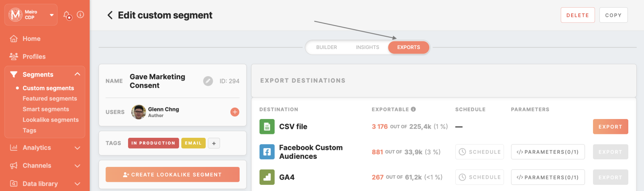
Task: Open Featured segments in the sidebar
Action: 50,99
